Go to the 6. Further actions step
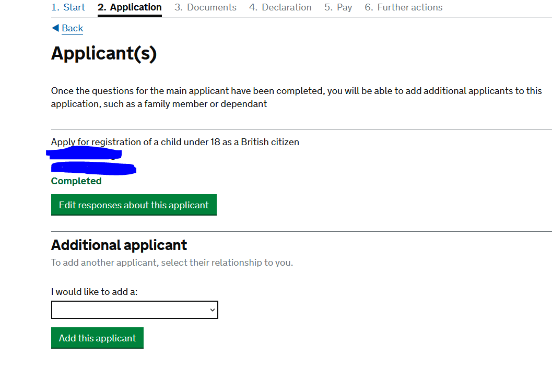Viewport: 552px width, 392px height. pos(403,7)
